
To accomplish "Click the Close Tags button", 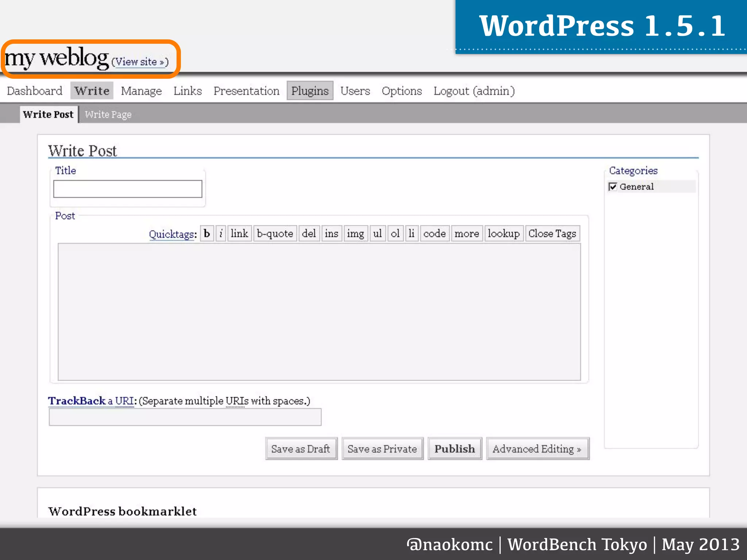I will pos(552,233).
